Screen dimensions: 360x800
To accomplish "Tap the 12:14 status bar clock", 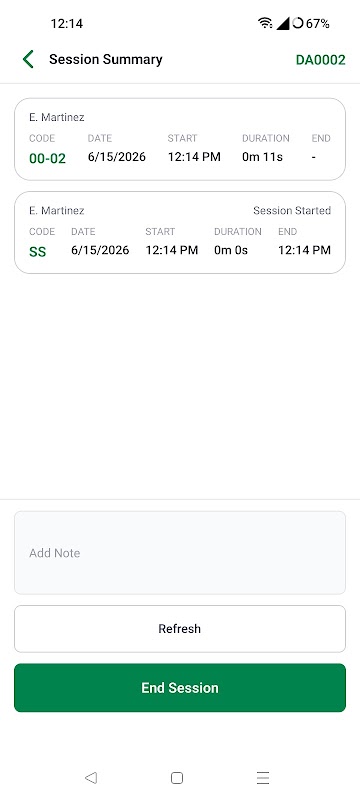I will pos(67,23).
